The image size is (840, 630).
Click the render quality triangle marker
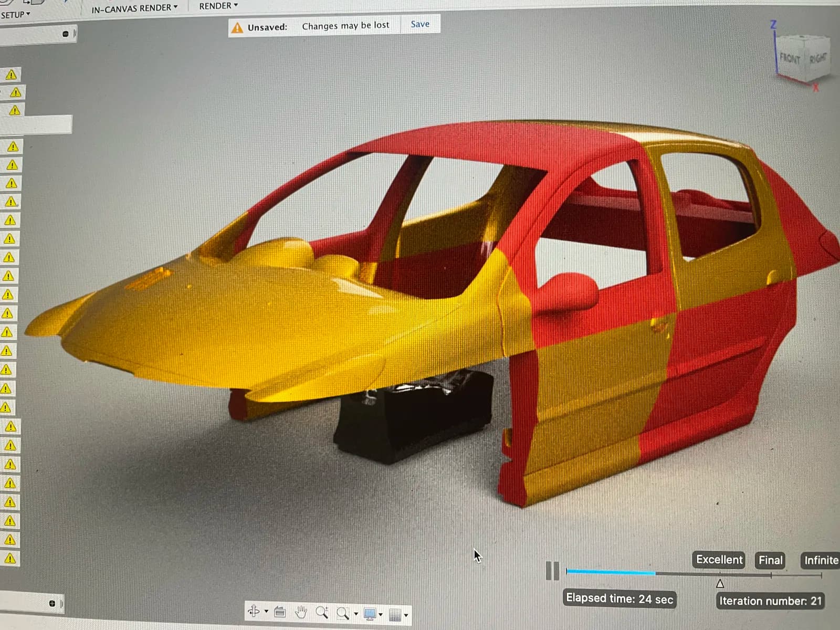point(720,584)
